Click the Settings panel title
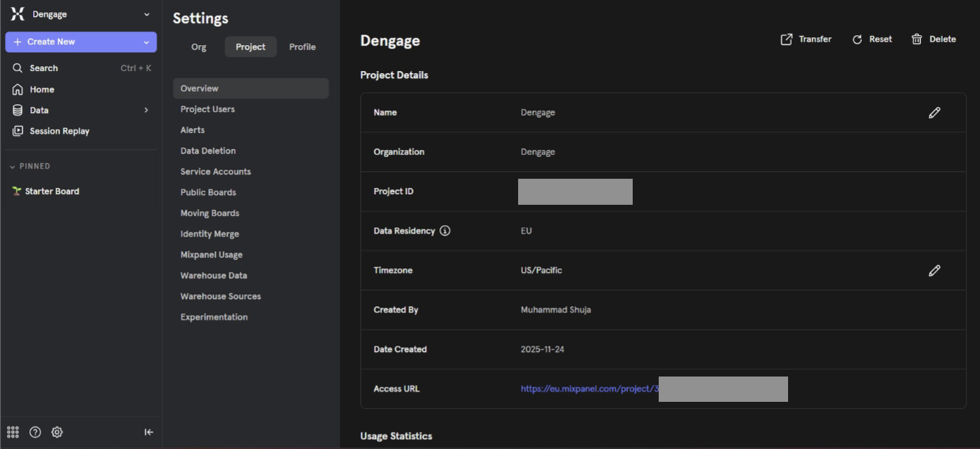This screenshot has width=980, height=449. [200, 19]
